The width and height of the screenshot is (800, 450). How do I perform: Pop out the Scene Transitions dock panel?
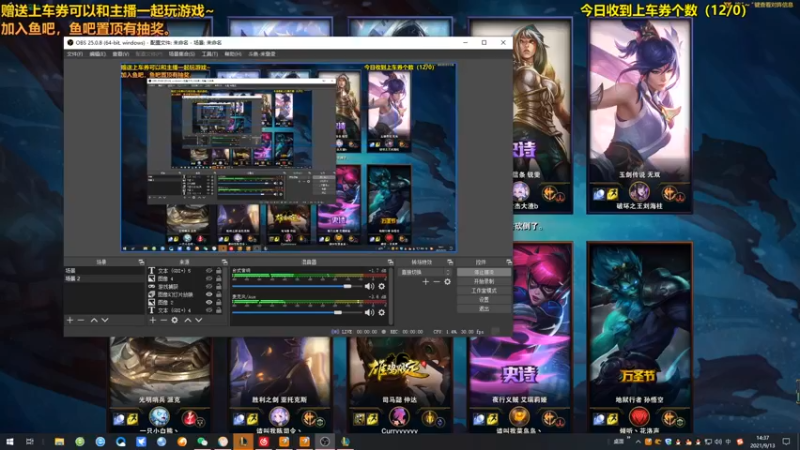[450, 262]
